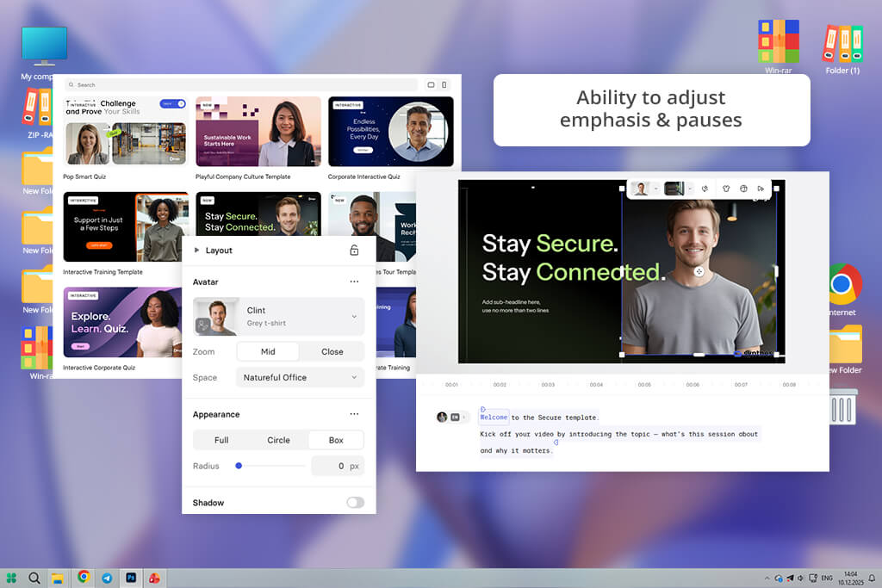Image resolution: width=882 pixels, height=588 pixels.
Task: Click the 'Add sub-headline here' text on canvas
Action: click(515, 306)
